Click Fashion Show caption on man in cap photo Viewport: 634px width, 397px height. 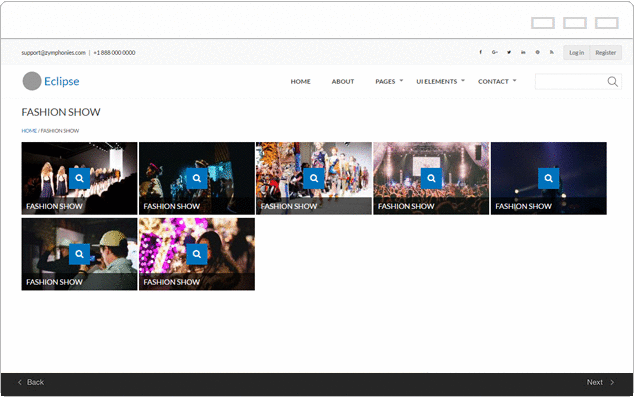click(x=54, y=282)
